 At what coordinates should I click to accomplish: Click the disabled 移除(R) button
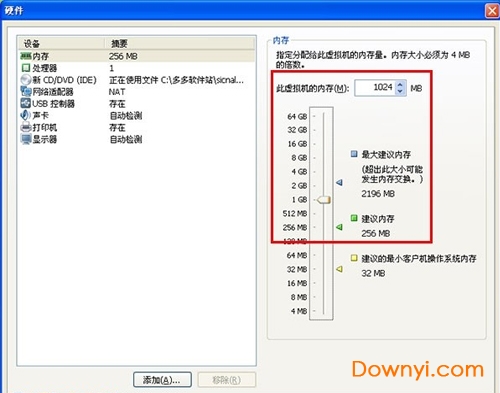coord(227,380)
